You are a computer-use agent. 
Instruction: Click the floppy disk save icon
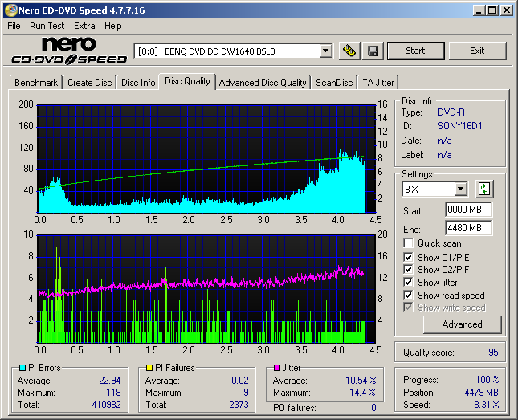click(373, 51)
